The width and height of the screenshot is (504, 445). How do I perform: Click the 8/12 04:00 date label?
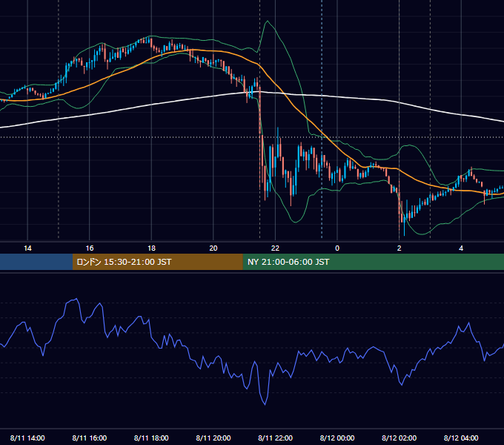pyautogui.click(x=461, y=438)
